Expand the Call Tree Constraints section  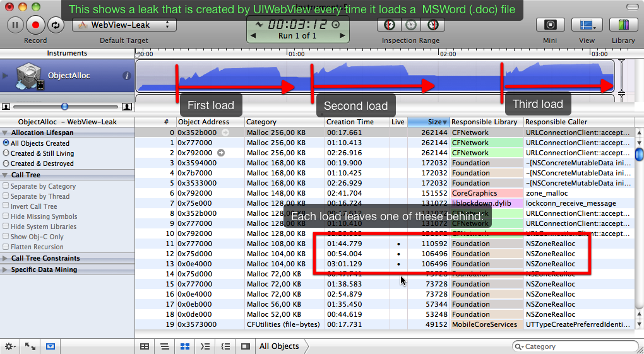[x=5, y=258]
